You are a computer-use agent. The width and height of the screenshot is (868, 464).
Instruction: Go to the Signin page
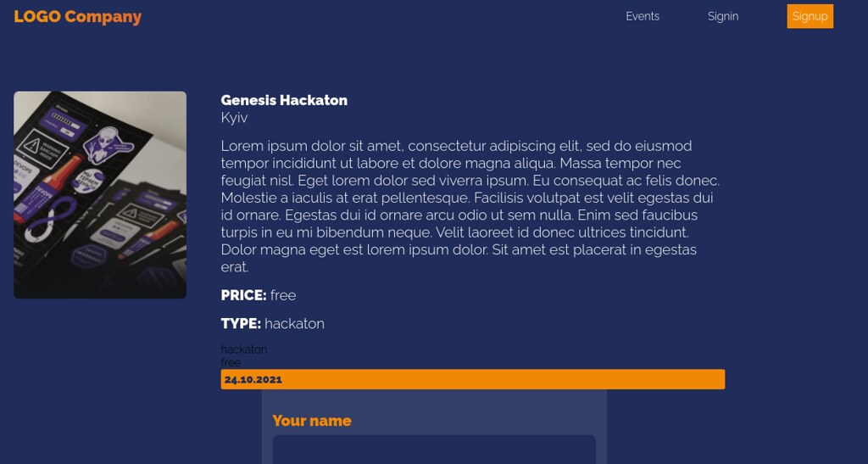coord(723,17)
